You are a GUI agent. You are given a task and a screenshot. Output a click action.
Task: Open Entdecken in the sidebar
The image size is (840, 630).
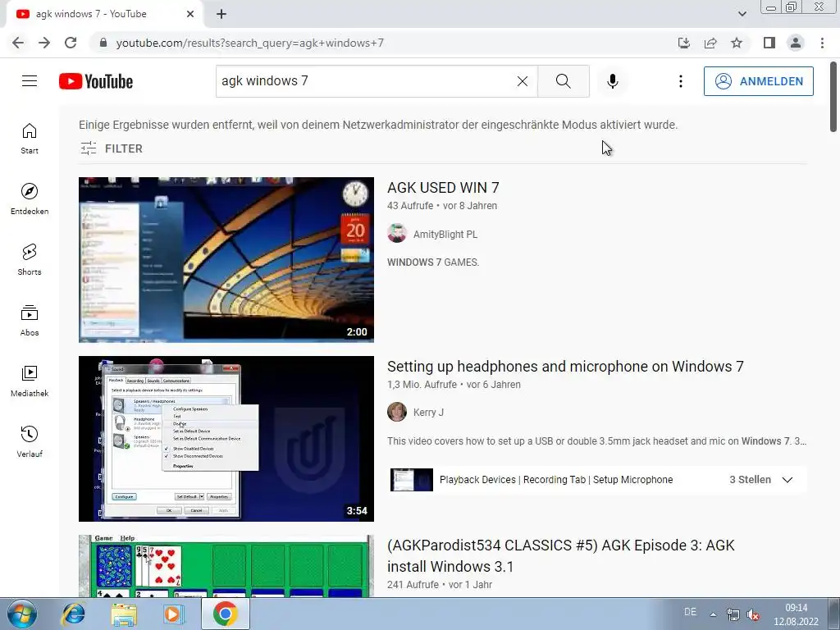(x=30, y=199)
